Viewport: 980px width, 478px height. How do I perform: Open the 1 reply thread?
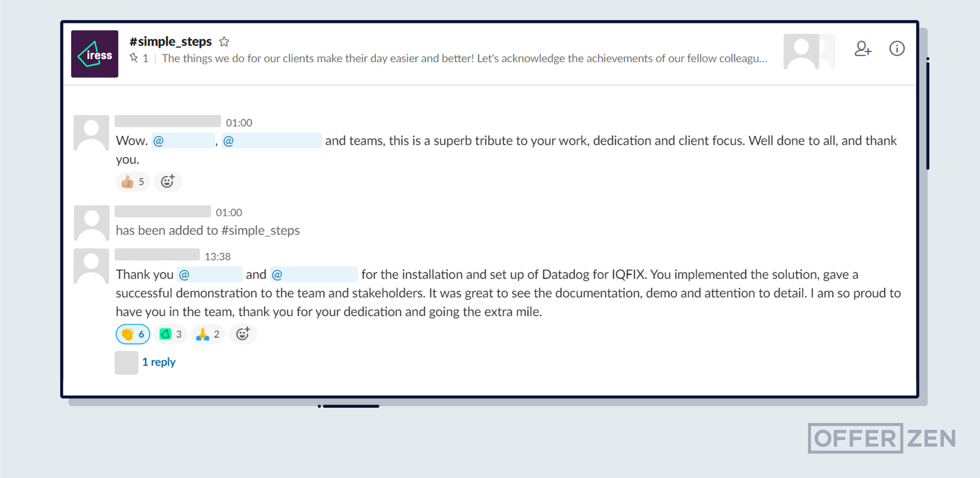click(x=159, y=362)
